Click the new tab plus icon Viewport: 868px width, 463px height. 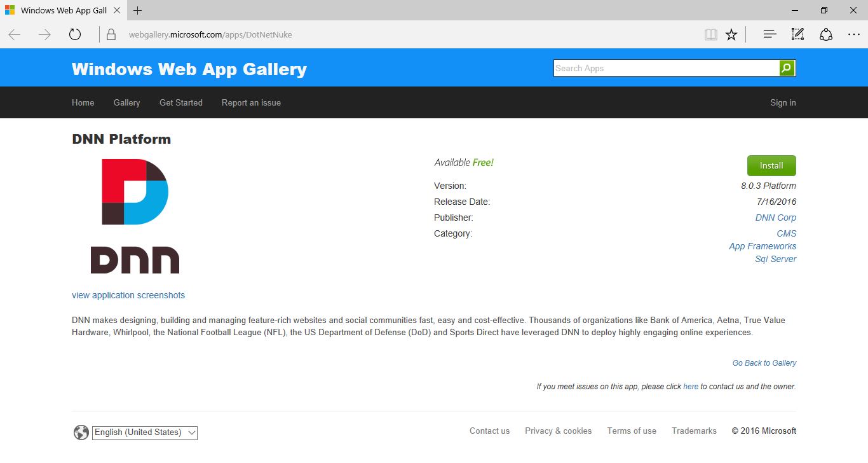(x=138, y=11)
